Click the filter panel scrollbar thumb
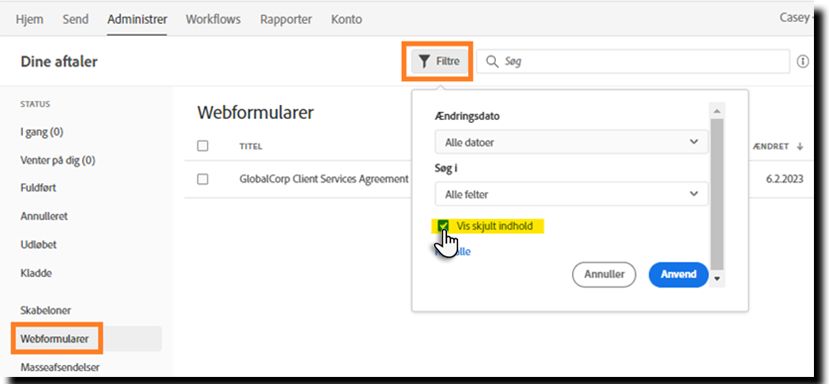829x384 pixels. click(717, 195)
